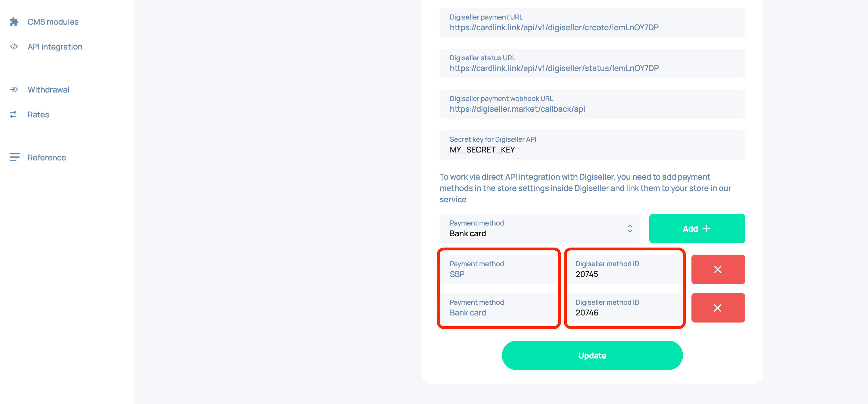The height and width of the screenshot is (404, 868).
Task: Open the Rates page
Action: (38, 115)
